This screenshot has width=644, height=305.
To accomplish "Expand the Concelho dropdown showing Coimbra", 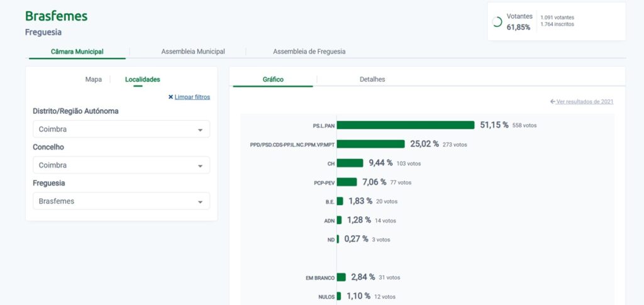I will tap(121, 165).
